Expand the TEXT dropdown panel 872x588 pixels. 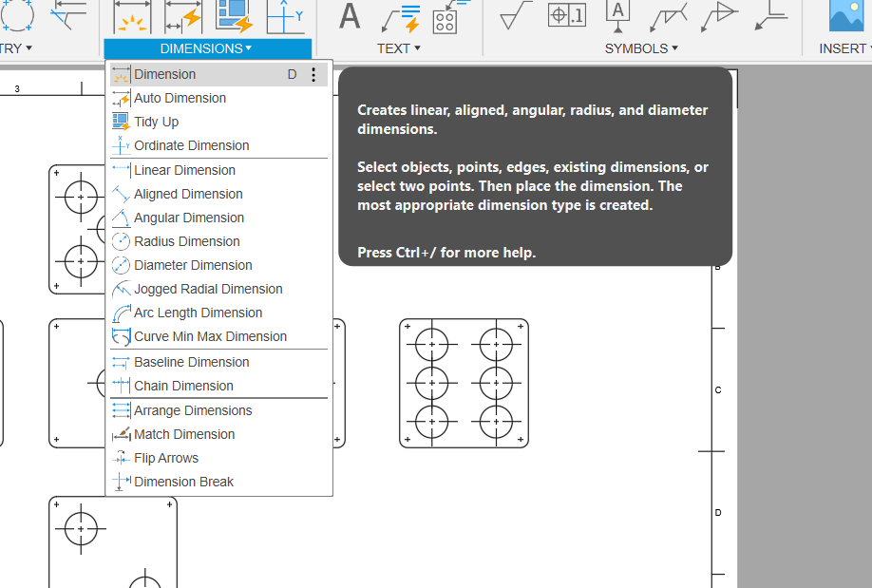point(399,48)
